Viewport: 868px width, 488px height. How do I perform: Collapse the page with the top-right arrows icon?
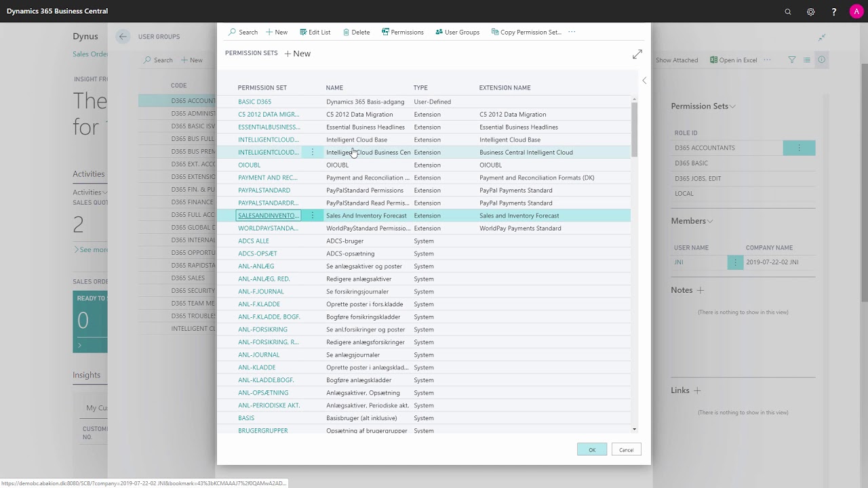click(822, 37)
